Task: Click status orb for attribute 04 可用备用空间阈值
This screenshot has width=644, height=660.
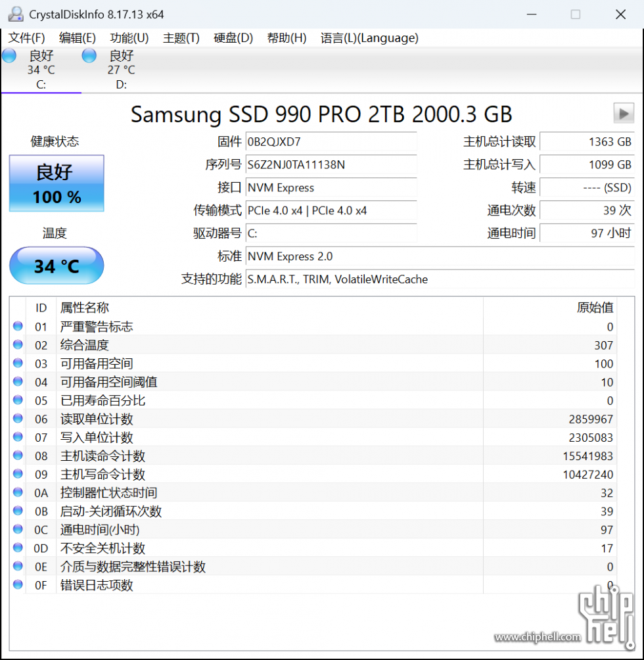Action: tap(18, 381)
